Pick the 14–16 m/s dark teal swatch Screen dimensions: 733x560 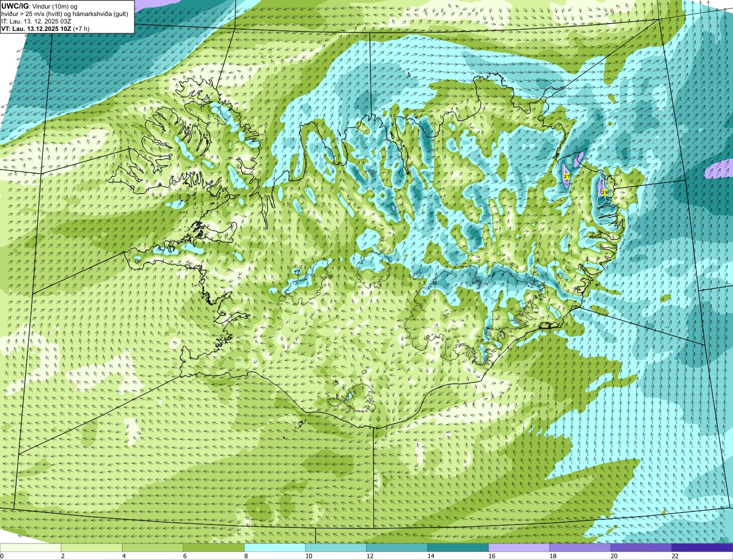tap(458, 547)
